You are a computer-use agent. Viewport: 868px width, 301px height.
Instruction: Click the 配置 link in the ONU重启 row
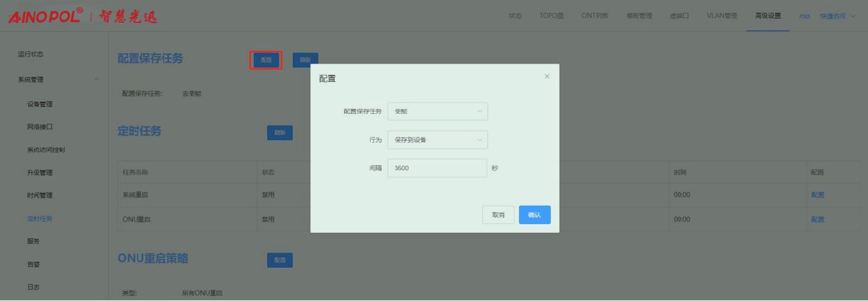[817, 219]
